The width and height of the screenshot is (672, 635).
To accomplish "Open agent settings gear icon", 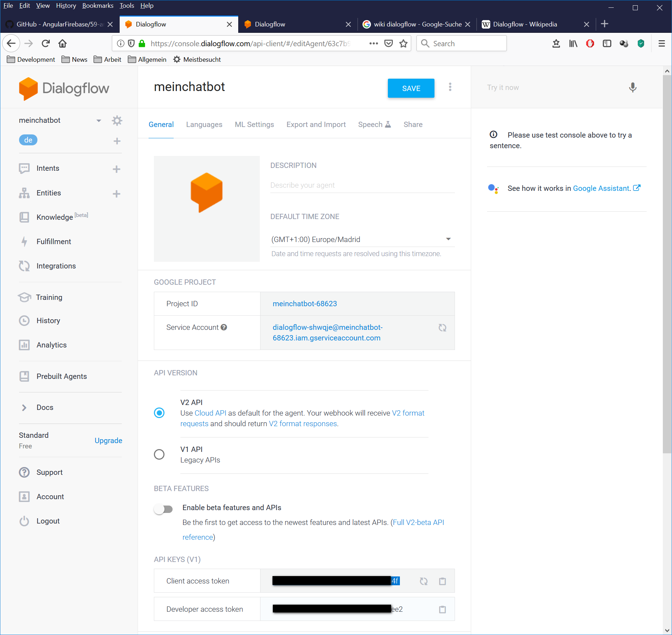I will (x=117, y=121).
